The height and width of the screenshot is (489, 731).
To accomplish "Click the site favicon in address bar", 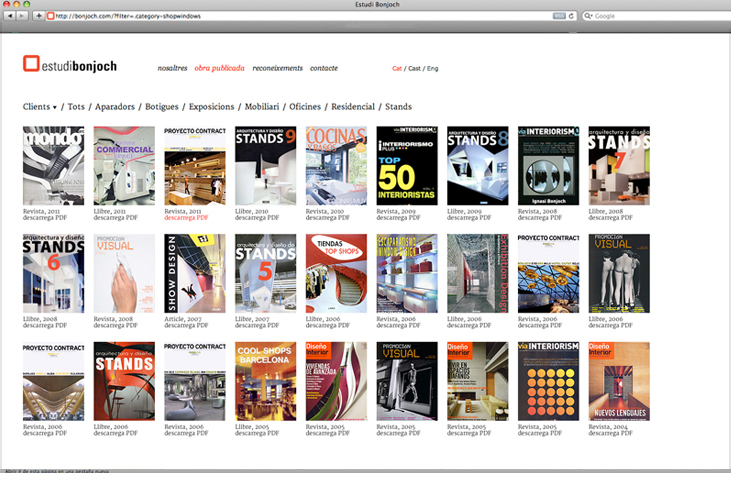I will 50,16.
